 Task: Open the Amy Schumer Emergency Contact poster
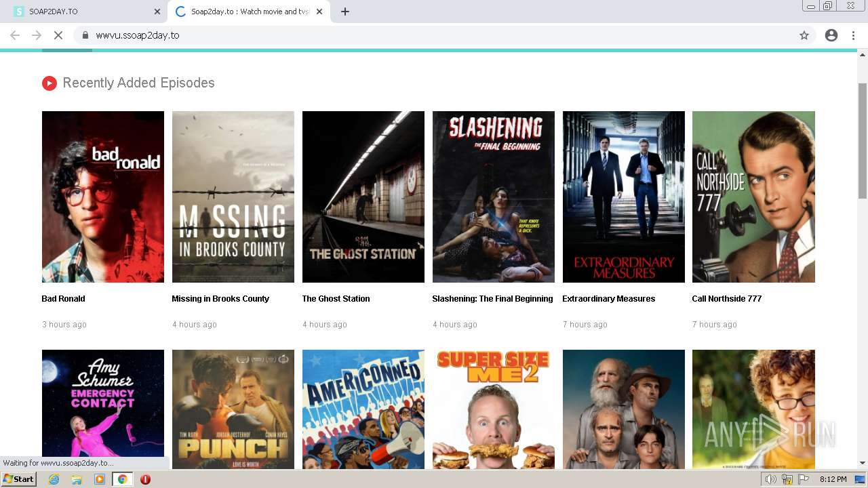(x=103, y=409)
